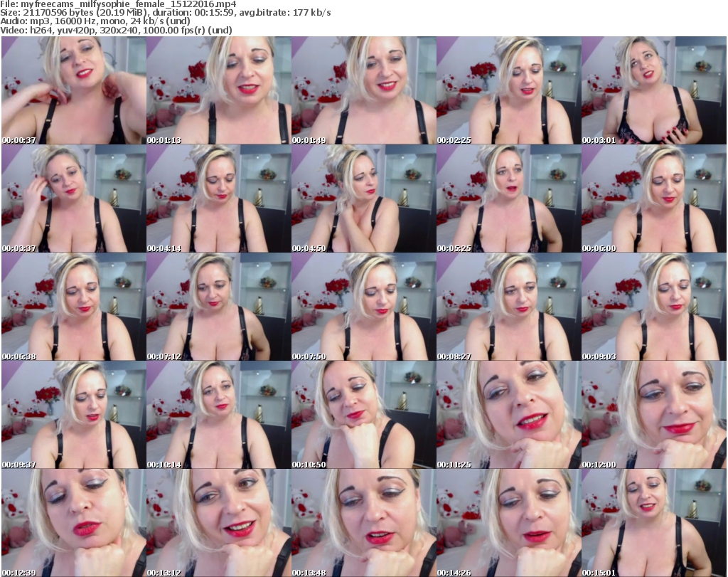Click the thumbnail stamped 00:03:37
This screenshot has height=577, width=728.
74,198
